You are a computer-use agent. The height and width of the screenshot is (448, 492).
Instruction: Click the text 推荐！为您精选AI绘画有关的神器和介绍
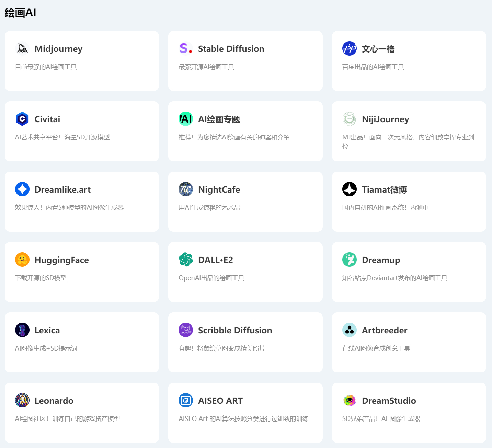tap(234, 137)
